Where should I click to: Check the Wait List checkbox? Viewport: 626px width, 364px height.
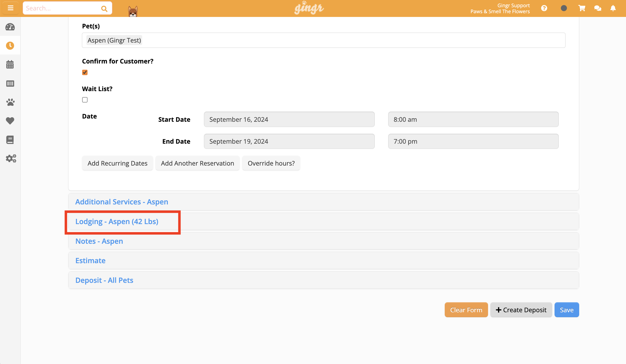click(x=85, y=100)
